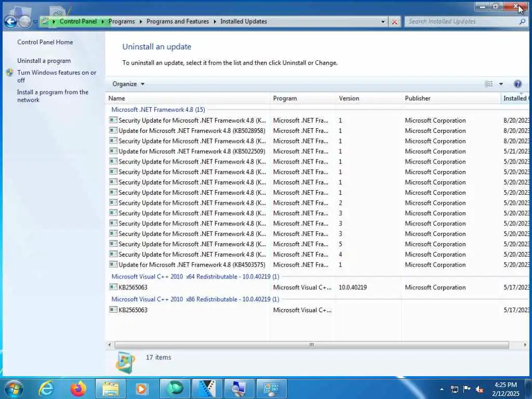Sort by the Program column header
This screenshot has height=399, width=532.
pos(303,98)
